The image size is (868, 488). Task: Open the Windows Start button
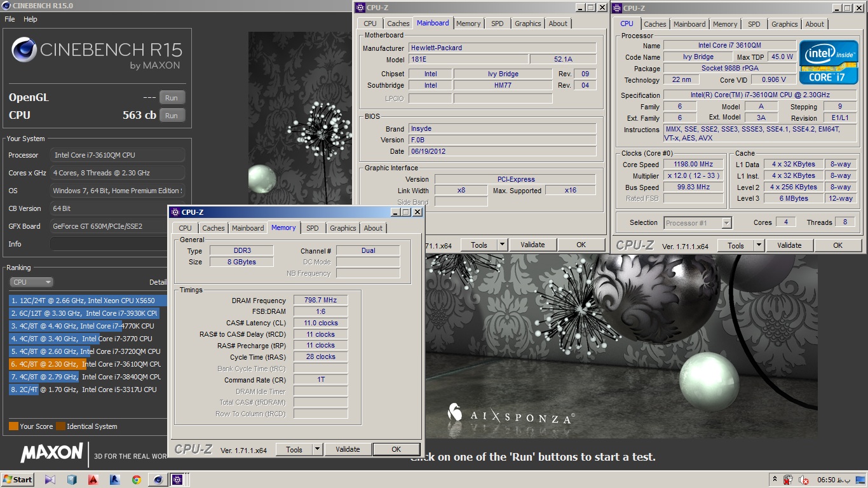pos(18,480)
